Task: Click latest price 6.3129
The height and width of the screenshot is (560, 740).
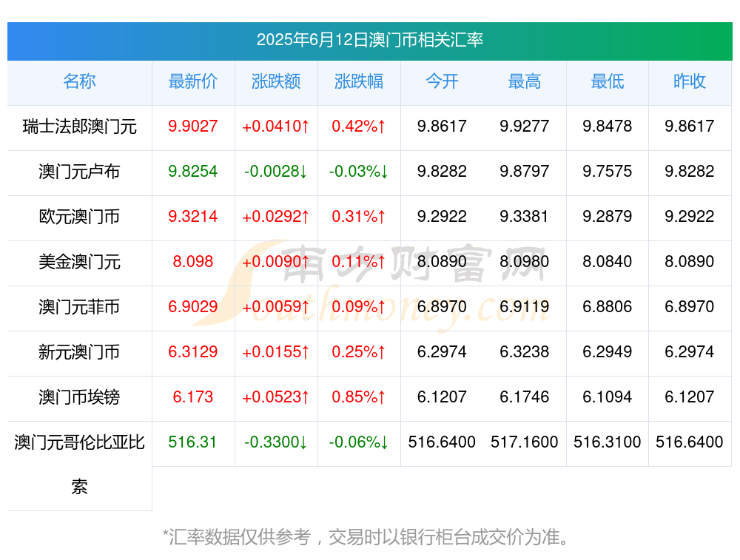Action: [193, 352]
